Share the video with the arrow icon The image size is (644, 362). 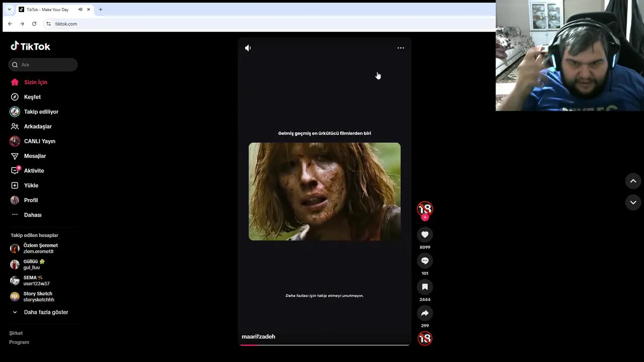[425, 313]
